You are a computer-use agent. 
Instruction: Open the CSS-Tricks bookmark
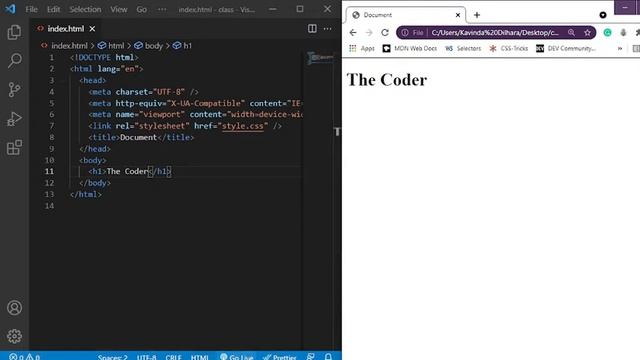[508, 48]
